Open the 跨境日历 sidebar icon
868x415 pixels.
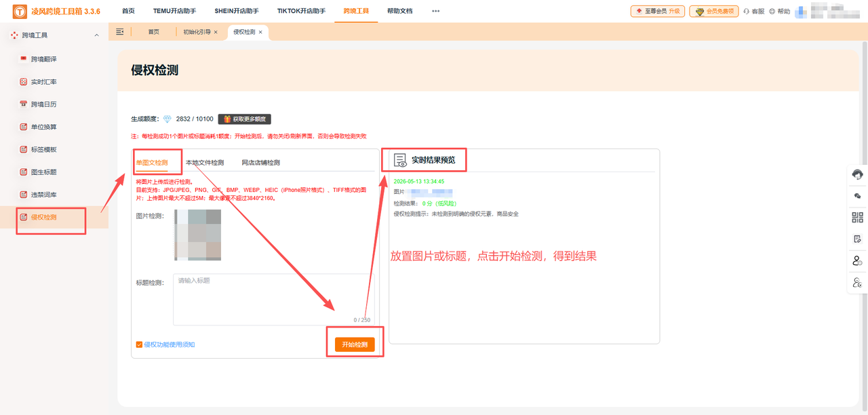pyautogui.click(x=23, y=104)
